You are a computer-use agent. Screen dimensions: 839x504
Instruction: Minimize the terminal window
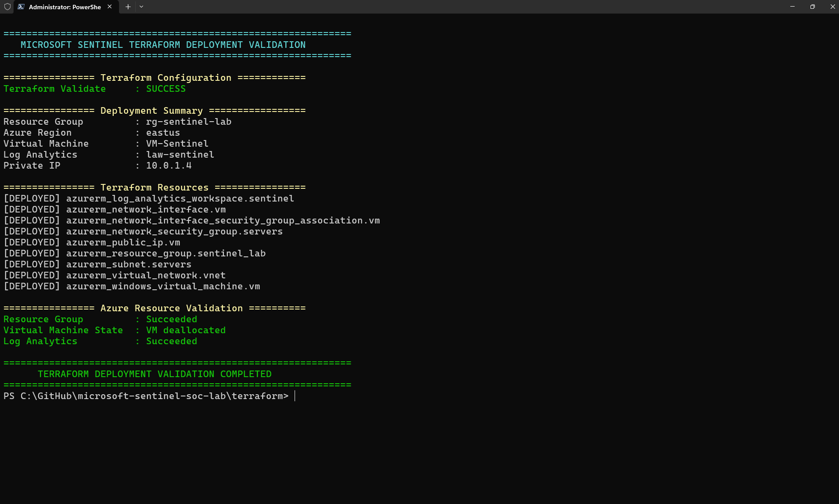click(792, 7)
